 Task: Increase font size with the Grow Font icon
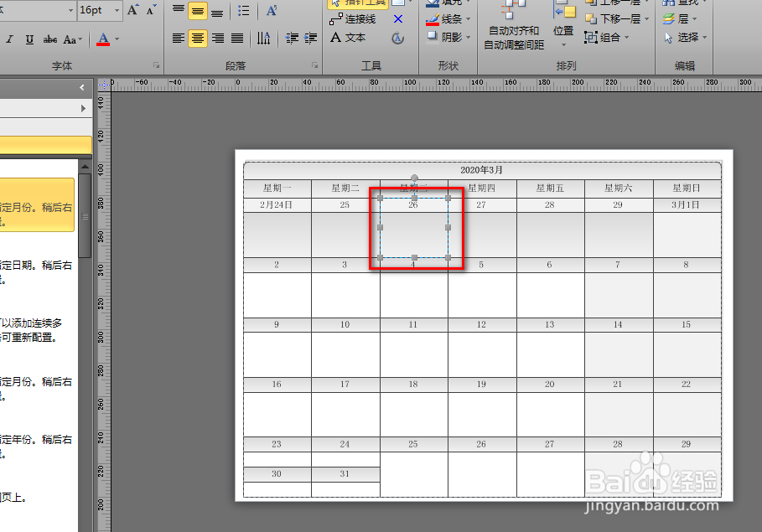click(x=132, y=10)
